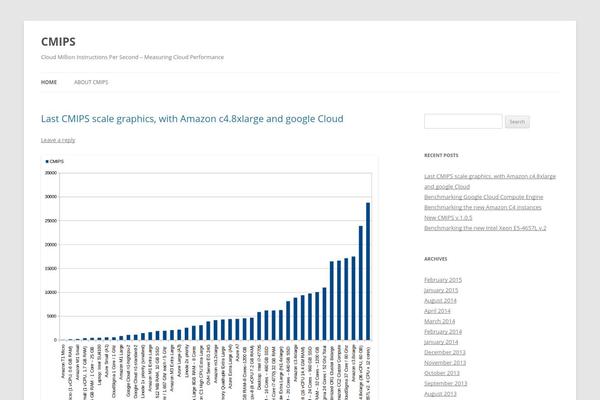Click the CMIPS chart legend label
Viewport: 600px width, 400px height.
click(x=57, y=162)
